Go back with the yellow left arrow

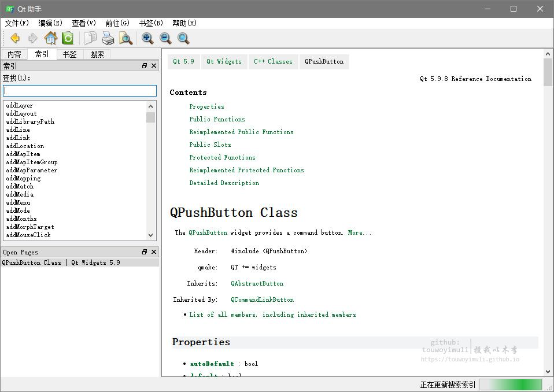[x=15, y=38]
